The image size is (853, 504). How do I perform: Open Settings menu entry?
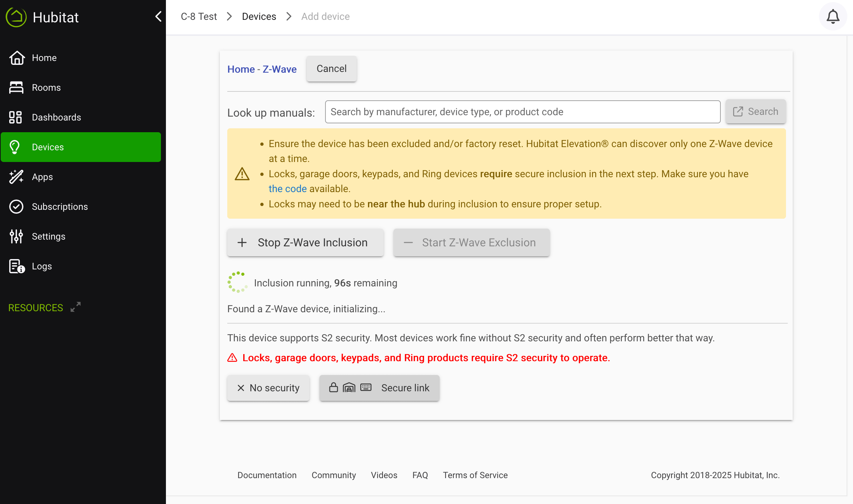tap(81, 236)
